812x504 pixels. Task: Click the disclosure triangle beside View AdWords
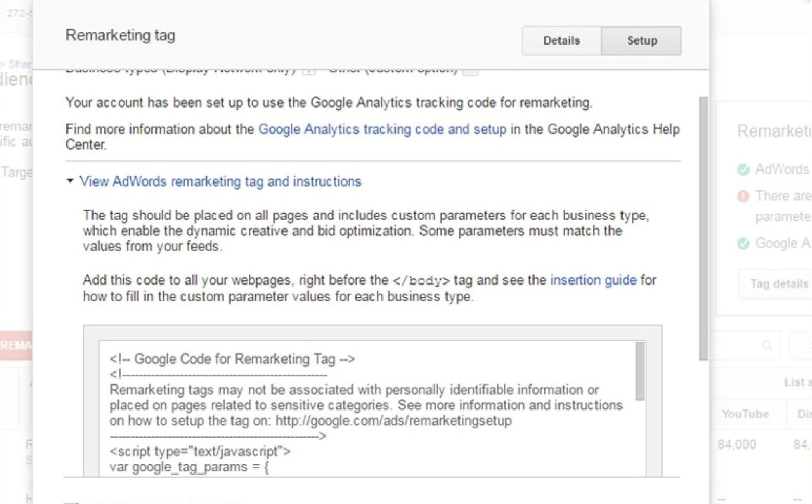pyautogui.click(x=70, y=182)
